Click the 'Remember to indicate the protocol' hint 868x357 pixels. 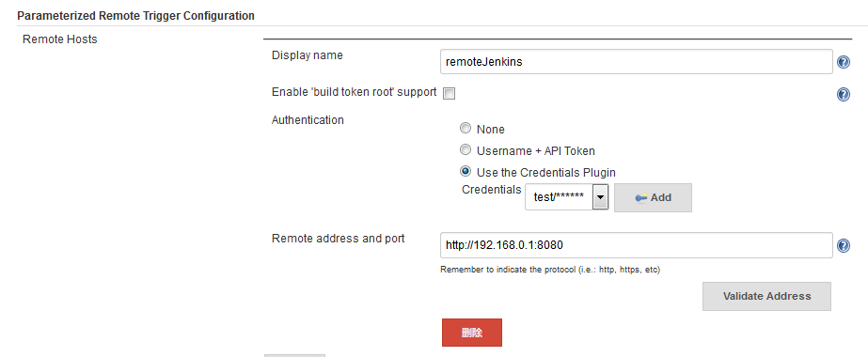(x=550, y=270)
